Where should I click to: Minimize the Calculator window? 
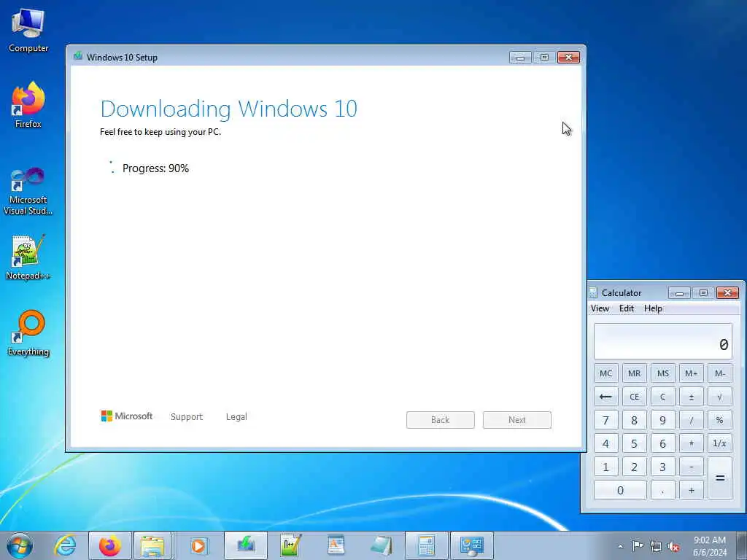679,293
